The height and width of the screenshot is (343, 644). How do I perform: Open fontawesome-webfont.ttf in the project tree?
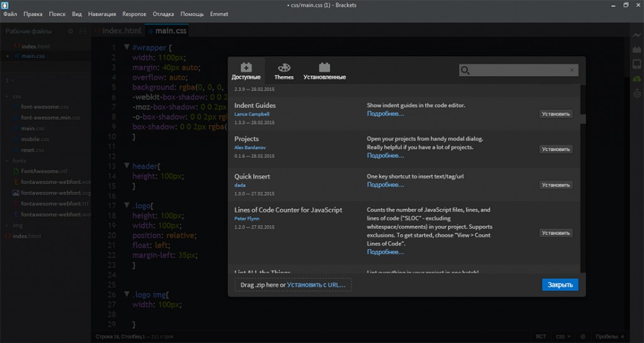[x=55, y=204]
